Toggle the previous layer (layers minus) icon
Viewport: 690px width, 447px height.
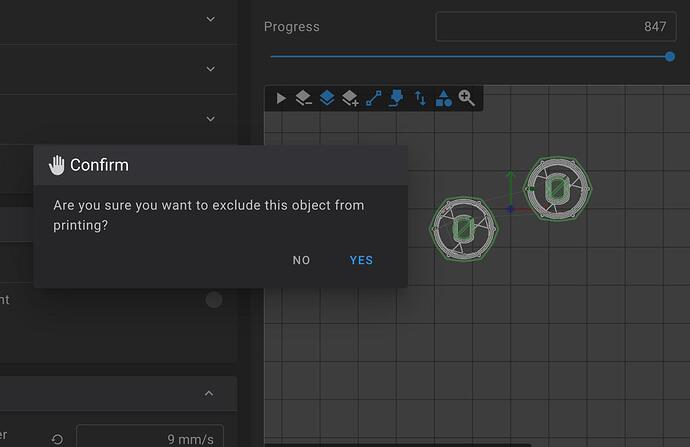click(304, 98)
